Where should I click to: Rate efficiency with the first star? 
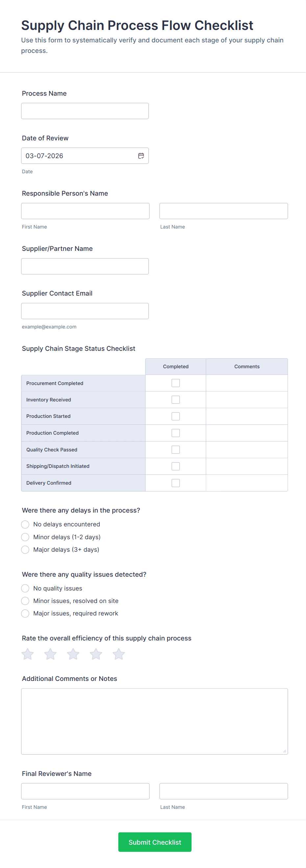click(28, 654)
